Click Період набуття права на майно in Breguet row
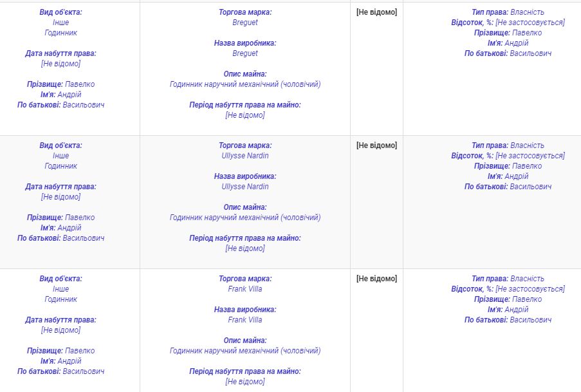Screen dimensions: 581x392 coord(245,105)
